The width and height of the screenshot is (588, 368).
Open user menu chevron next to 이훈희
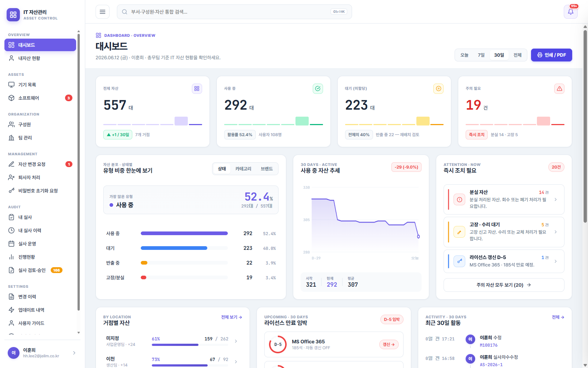[x=74, y=353]
